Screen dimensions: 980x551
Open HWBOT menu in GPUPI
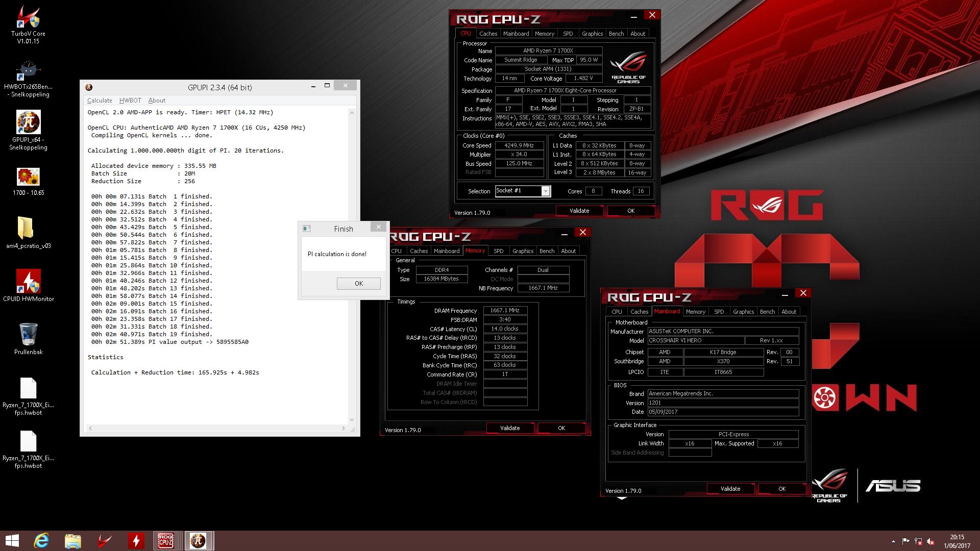(130, 101)
